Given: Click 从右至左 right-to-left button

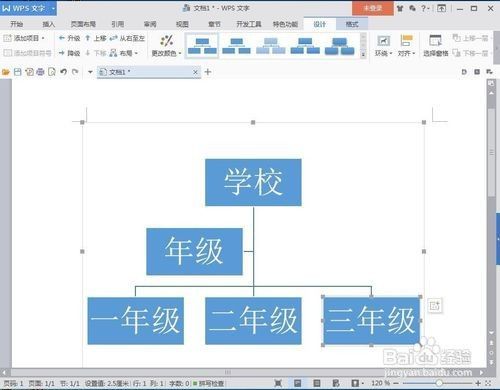Looking at the screenshot, I should (x=127, y=38).
